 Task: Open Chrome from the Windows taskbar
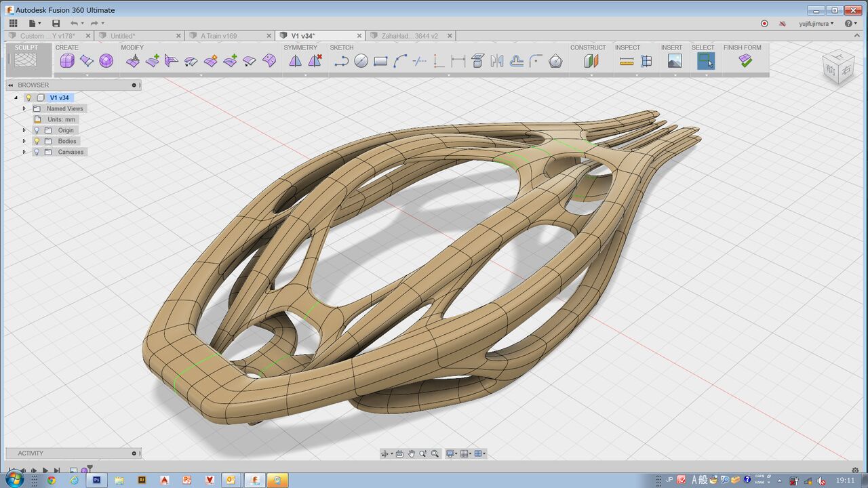click(x=52, y=480)
